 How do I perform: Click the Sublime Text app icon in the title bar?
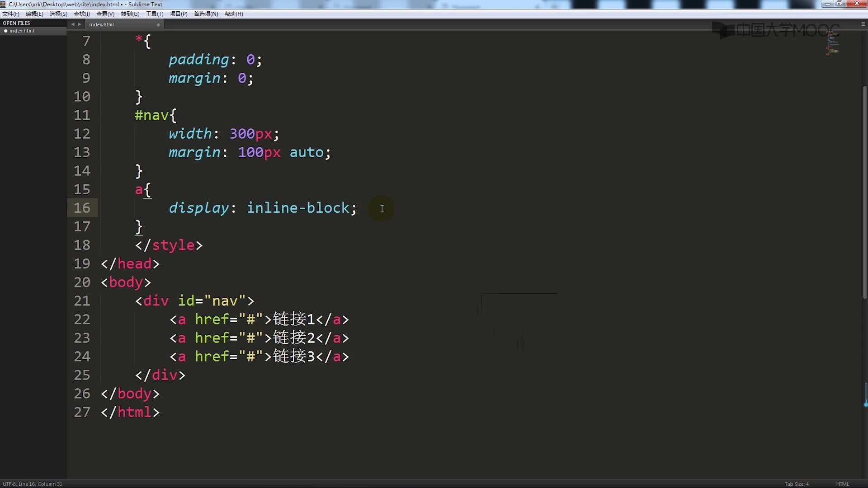[x=3, y=4]
